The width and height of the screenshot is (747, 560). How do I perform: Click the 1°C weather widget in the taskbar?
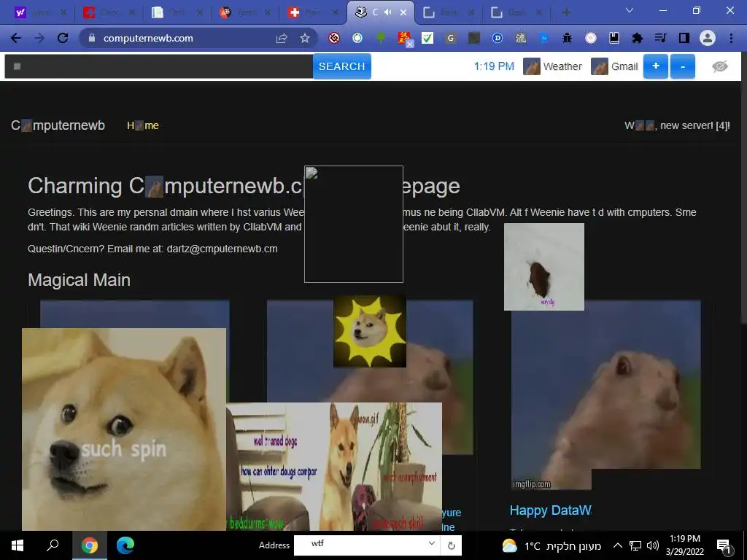click(551, 545)
